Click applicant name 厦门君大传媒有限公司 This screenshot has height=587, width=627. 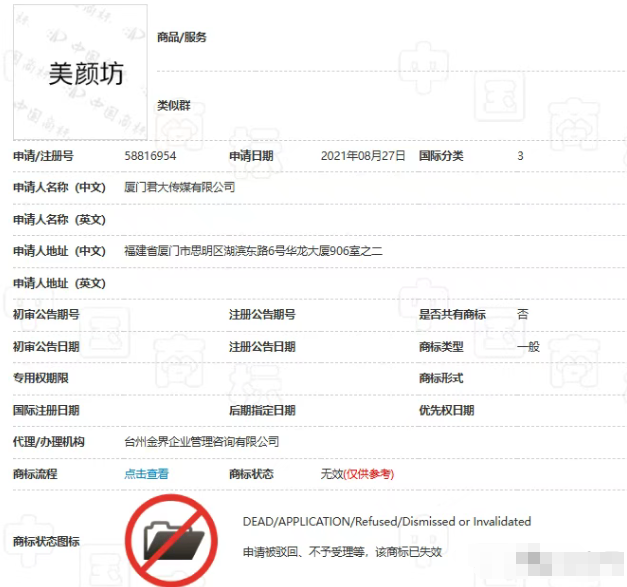pyautogui.click(x=179, y=187)
